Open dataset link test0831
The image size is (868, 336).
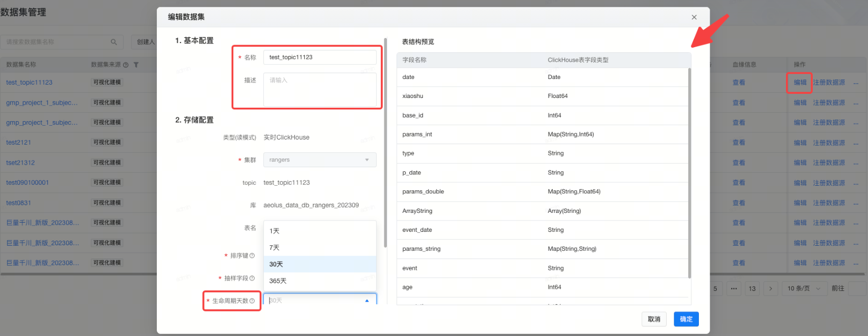click(x=18, y=203)
